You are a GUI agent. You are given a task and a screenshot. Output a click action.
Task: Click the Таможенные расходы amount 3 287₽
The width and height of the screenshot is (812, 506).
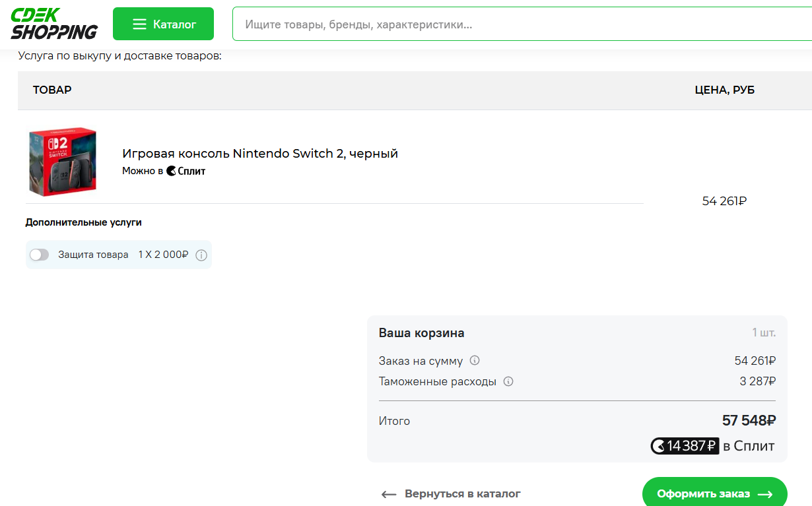pyautogui.click(x=757, y=381)
